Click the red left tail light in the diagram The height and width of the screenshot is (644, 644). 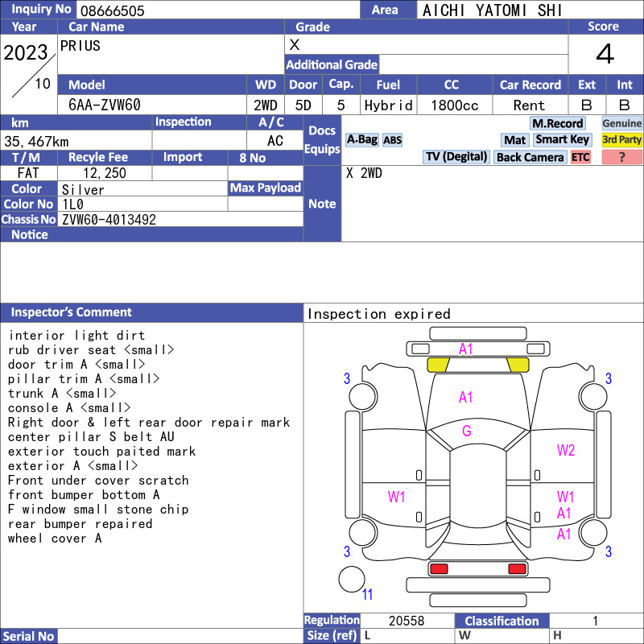pos(439,569)
